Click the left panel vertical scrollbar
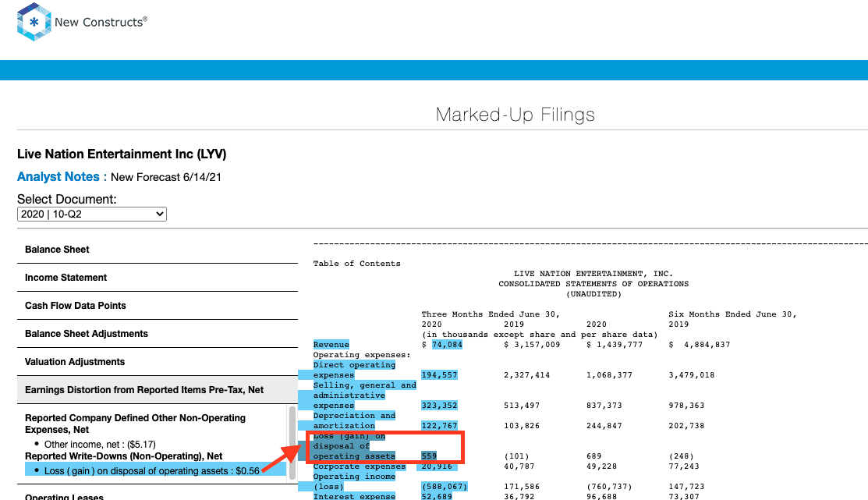 pos(292,443)
